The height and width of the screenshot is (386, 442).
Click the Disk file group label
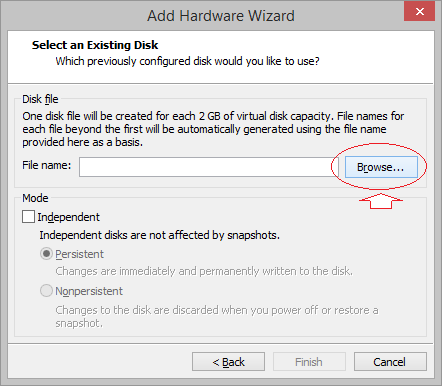tap(40, 99)
